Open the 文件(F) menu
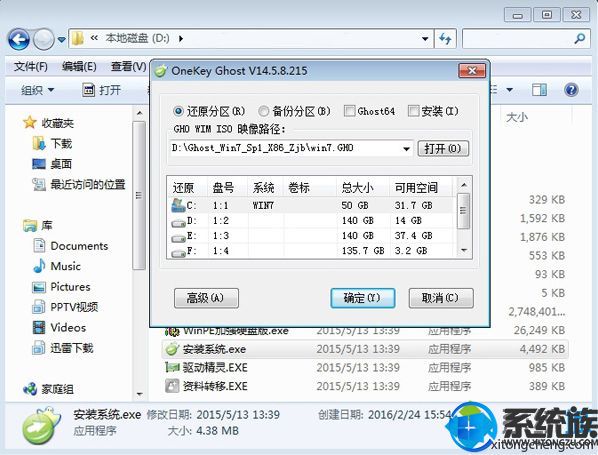Screen dimensions: 598x455 click(31, 67)
